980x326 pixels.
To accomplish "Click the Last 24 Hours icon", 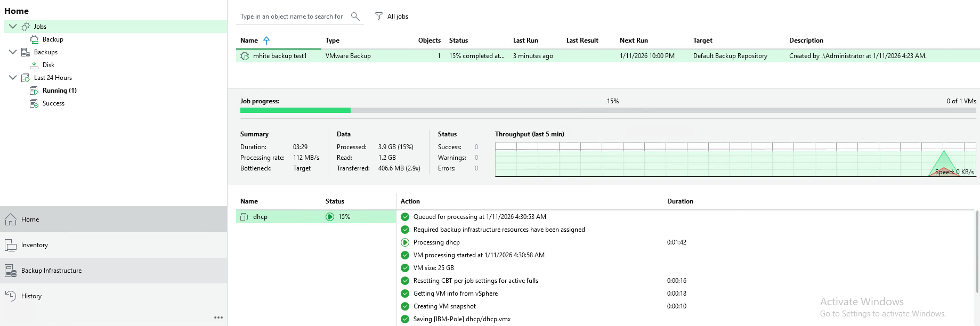I will [x=26, y=78].
